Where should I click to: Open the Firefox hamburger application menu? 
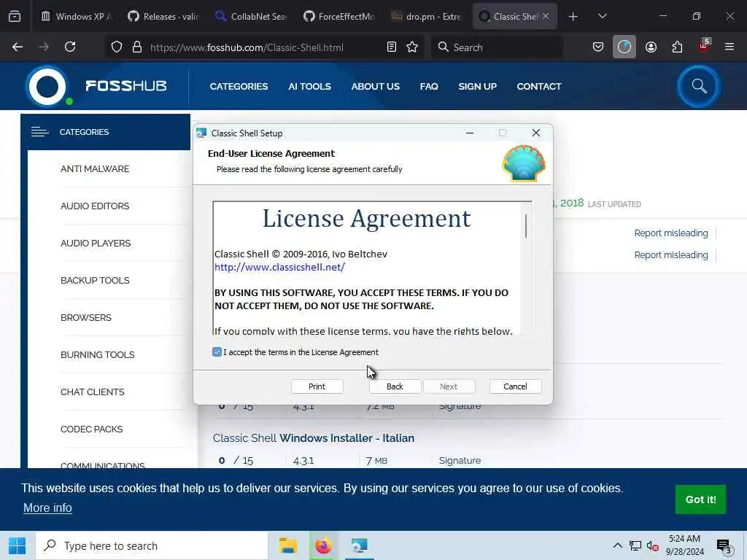729,47
